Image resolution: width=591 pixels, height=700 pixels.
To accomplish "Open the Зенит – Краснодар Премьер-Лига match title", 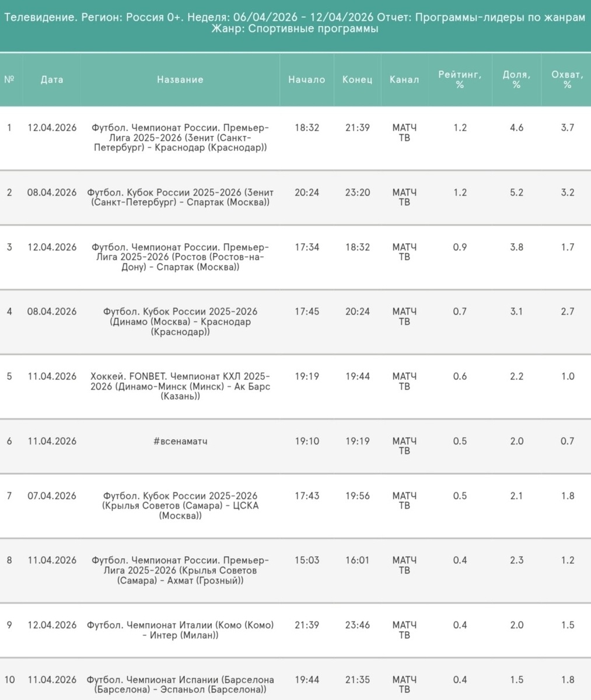I will click(180, 138).
